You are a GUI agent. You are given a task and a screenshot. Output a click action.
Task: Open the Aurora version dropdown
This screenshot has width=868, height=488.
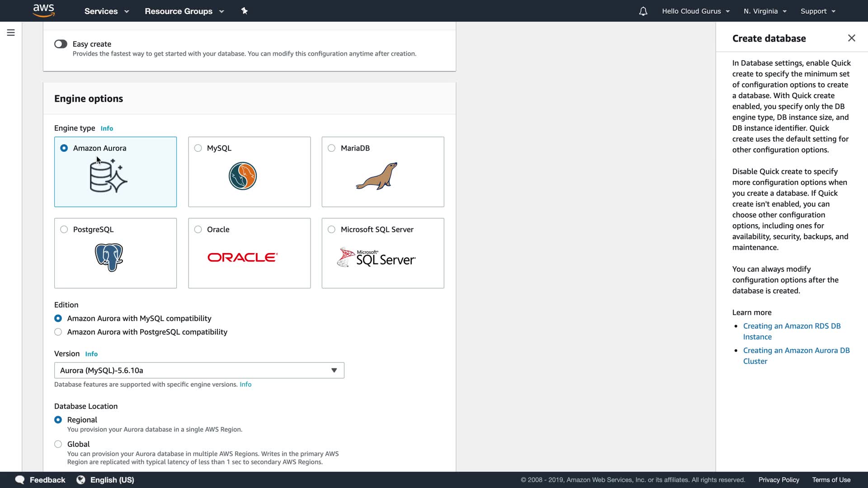coord(199,371)
